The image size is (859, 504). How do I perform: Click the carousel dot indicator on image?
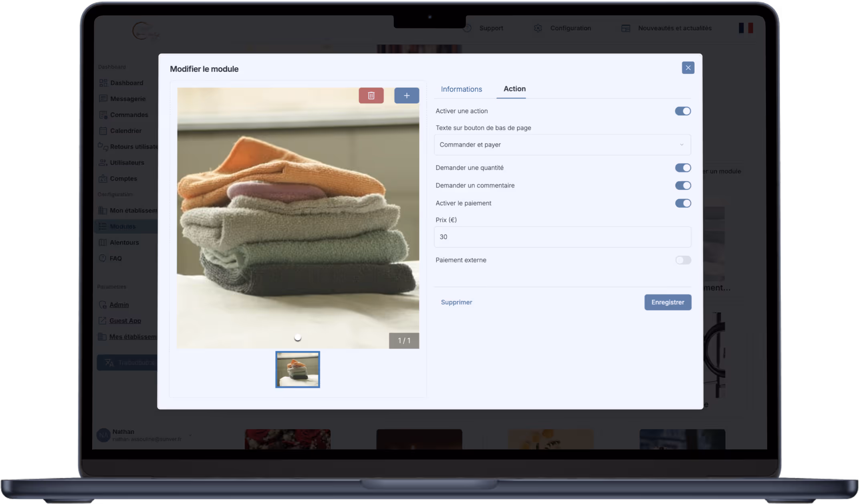pos(297,338)
